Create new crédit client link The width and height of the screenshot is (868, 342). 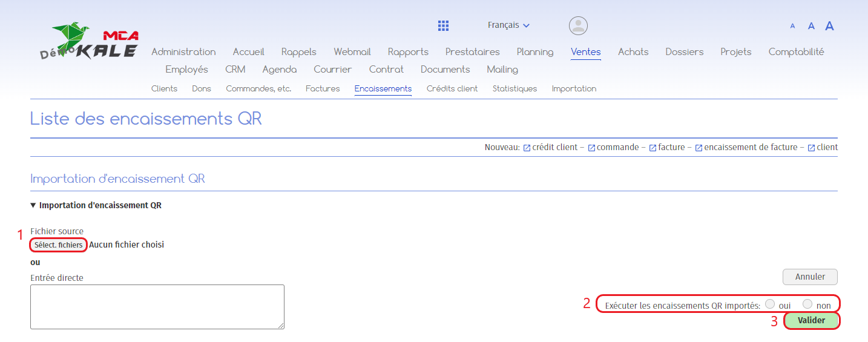pos(555,147)
